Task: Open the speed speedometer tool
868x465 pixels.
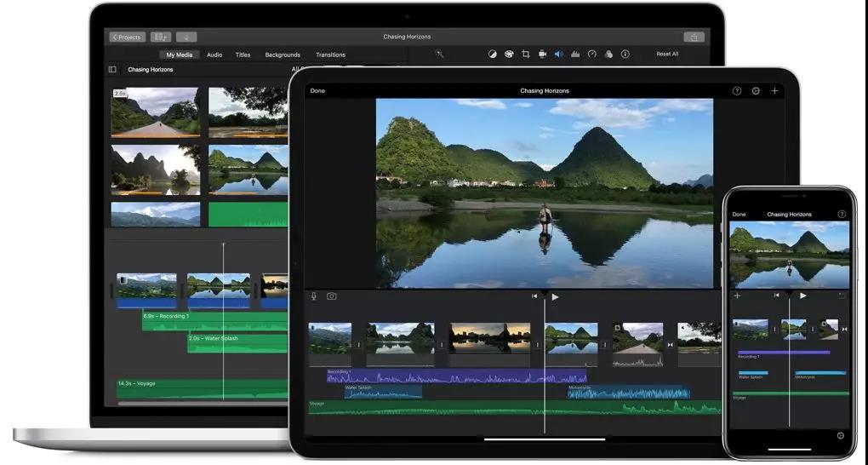Action: pyautogui.click(x=591, y=54)
